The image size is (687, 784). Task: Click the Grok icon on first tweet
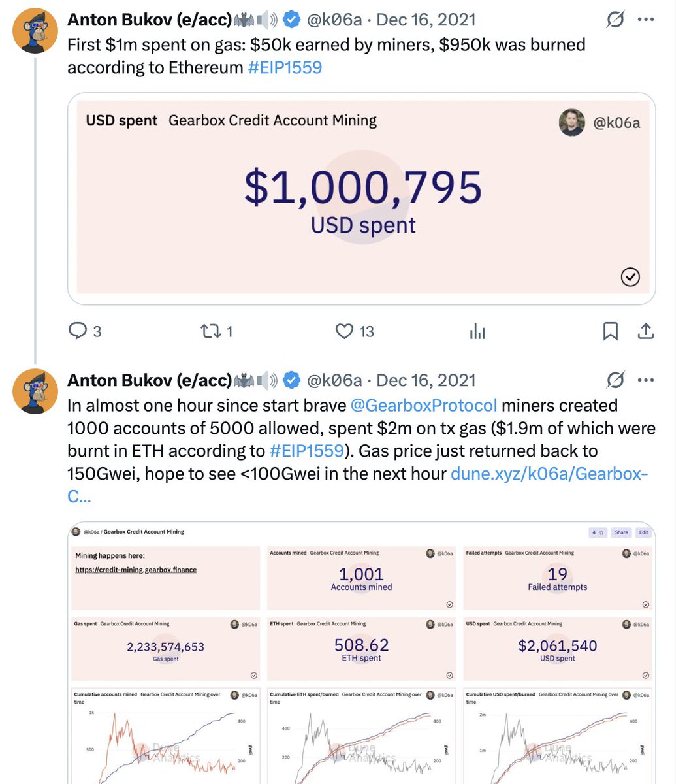pos(615,20)
